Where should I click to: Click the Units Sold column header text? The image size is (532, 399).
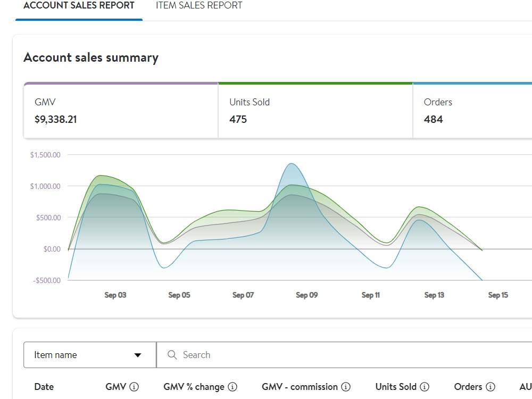pyautogui.click(x=396, y=387)
